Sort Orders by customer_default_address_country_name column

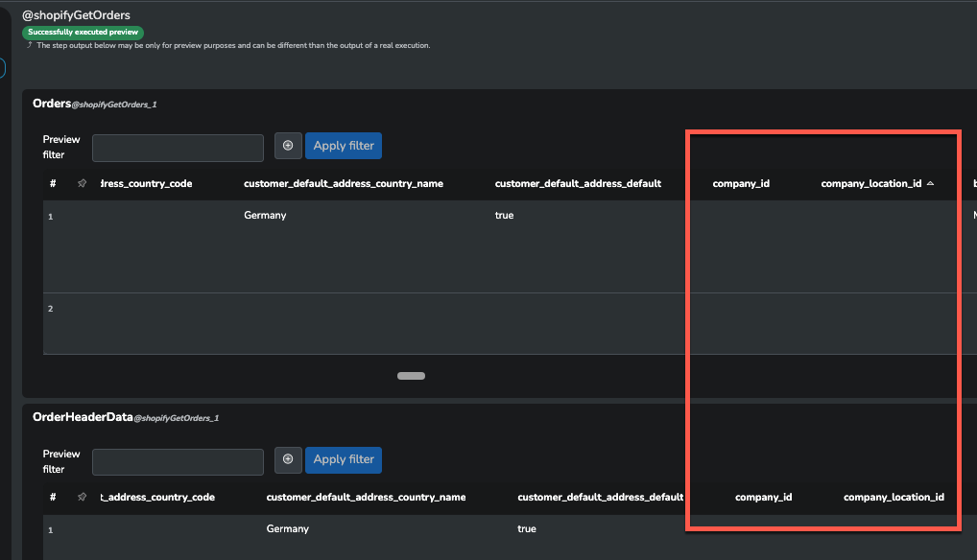(x=344, y=183)
